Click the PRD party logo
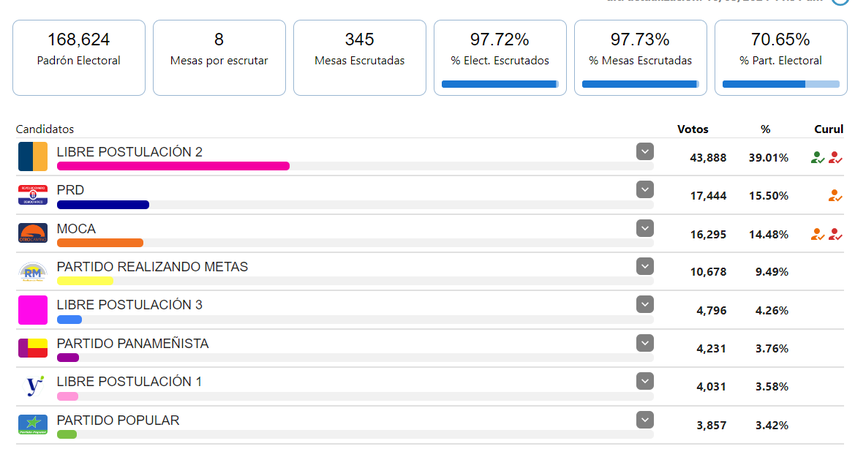855x449 pixels. click(x=33, y=195)
